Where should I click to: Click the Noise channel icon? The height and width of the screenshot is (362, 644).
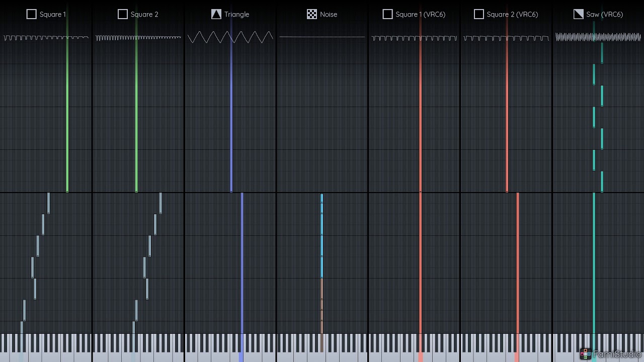pyautogui.click(x=312, y=14)
